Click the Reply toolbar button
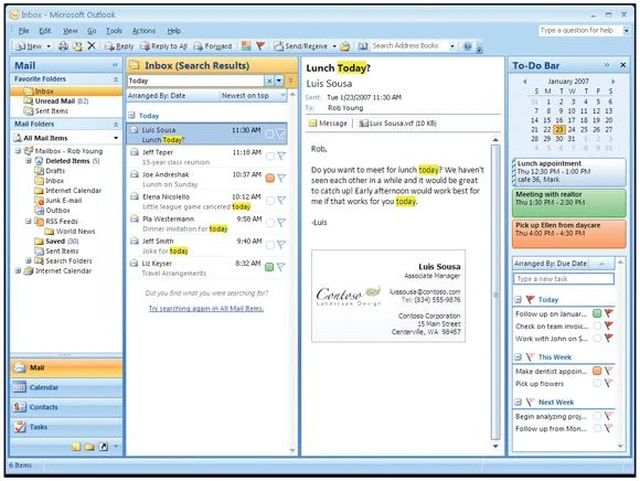This screenshot has width=640, height=481. point(119,46)
